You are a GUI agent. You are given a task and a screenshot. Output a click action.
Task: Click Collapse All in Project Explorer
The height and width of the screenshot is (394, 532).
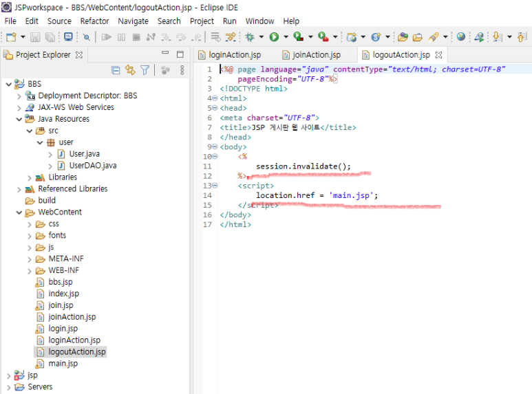pyautogui.click(x=116, y=70)
